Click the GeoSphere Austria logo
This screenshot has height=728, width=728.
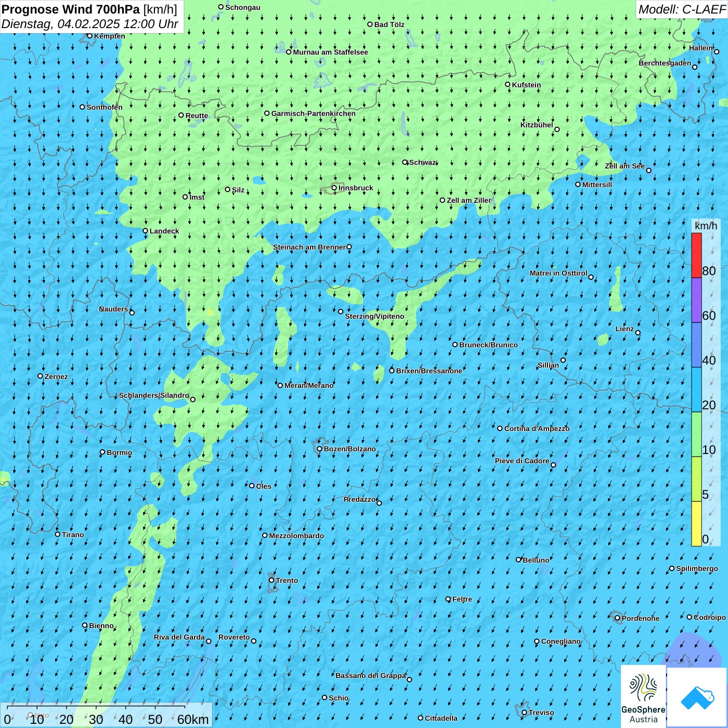tap(643, 697)
